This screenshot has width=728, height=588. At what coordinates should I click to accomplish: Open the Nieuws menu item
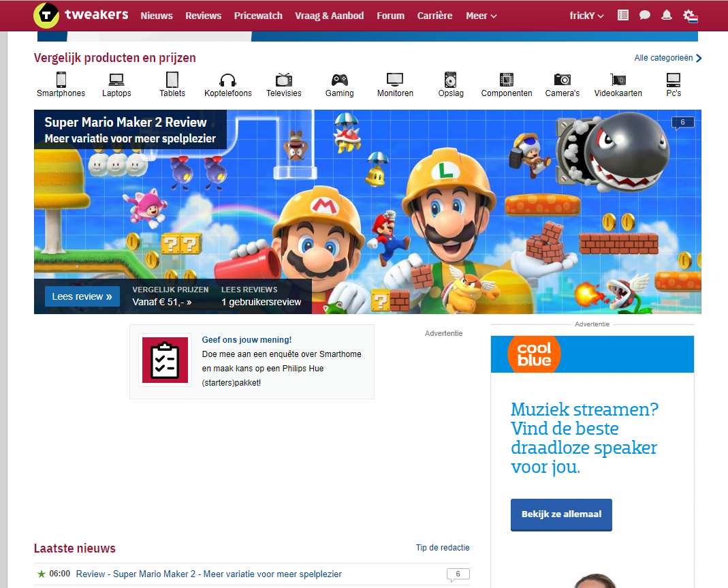pyautogui.click(x=157, y=16)
